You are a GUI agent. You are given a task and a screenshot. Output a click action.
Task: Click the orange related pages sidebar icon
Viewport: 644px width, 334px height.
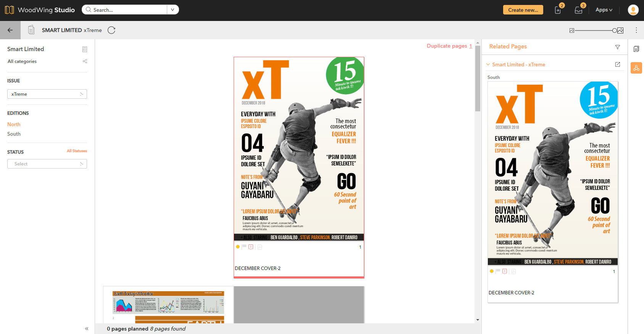tap(636, 68)
